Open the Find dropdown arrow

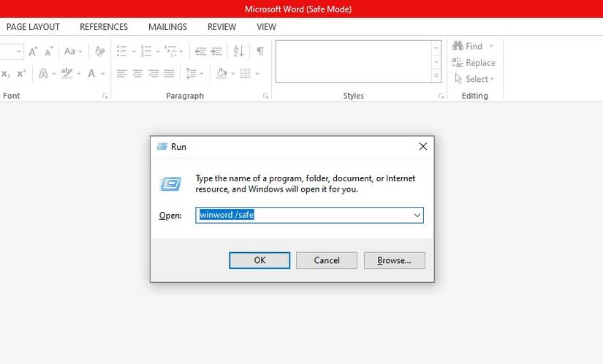pyautogui.click(x=491, y=46)
